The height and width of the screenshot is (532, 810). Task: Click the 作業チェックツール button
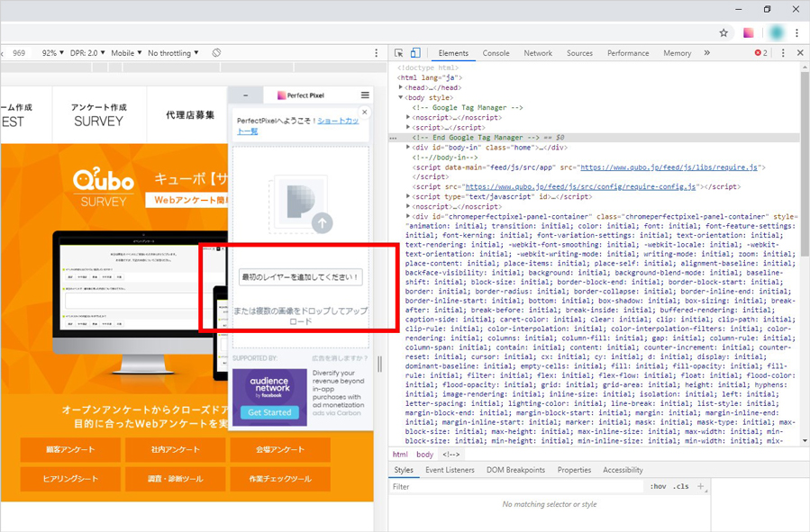pos(280,479)
